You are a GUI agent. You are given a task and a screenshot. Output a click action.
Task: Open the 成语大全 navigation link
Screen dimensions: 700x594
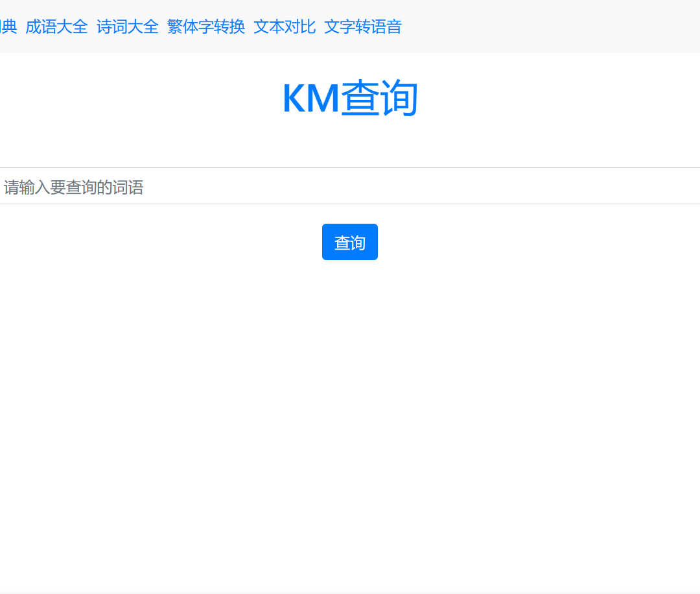(x=57, y=27)
